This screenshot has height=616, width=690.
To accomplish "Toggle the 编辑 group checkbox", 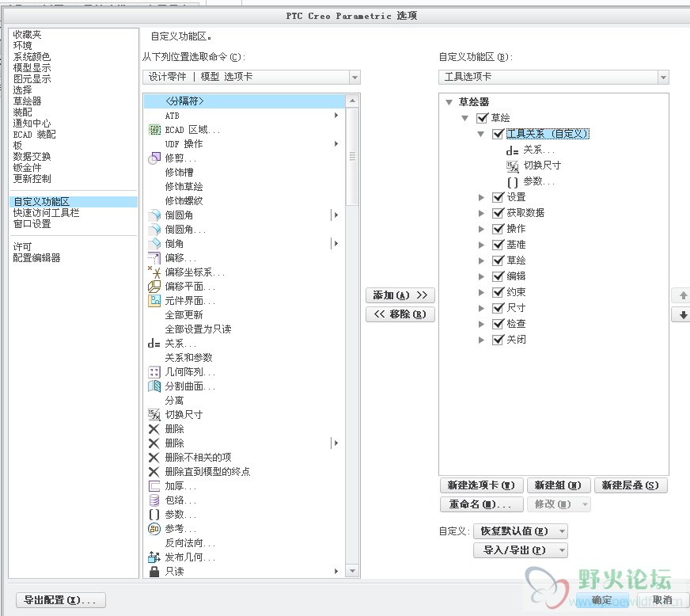I will pyautogui.click(x=499, y=276).
